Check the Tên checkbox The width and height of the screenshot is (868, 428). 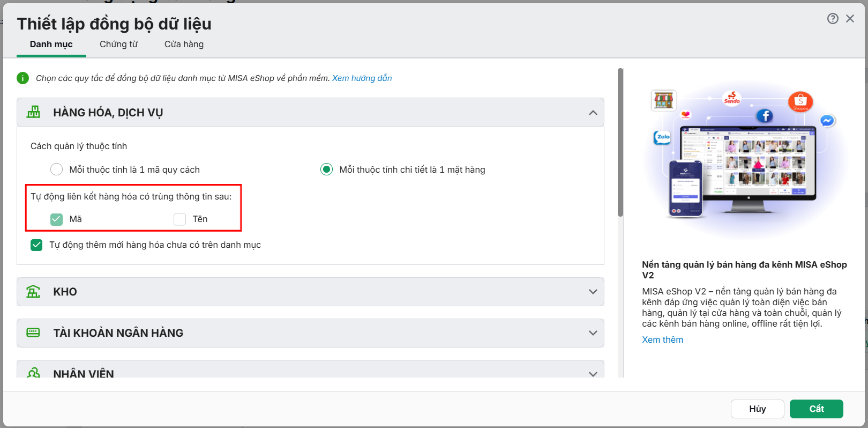[179, 219]
